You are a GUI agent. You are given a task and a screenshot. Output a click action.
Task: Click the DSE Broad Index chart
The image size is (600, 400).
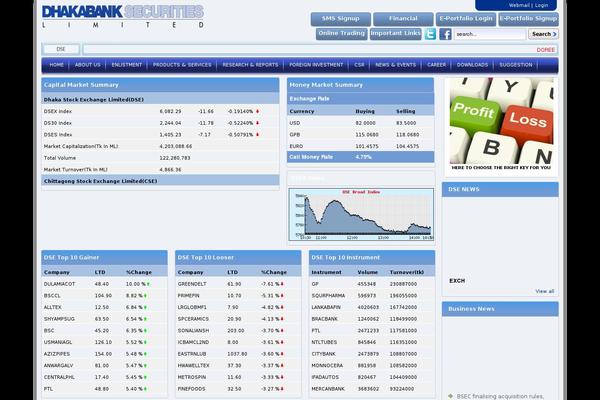[x=361, y=214]
